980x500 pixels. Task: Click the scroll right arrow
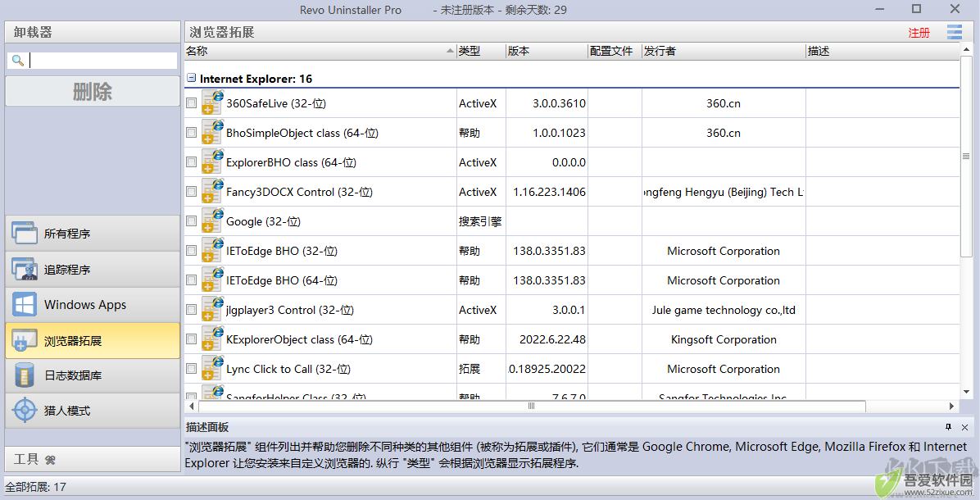click(x=952, y=407)
